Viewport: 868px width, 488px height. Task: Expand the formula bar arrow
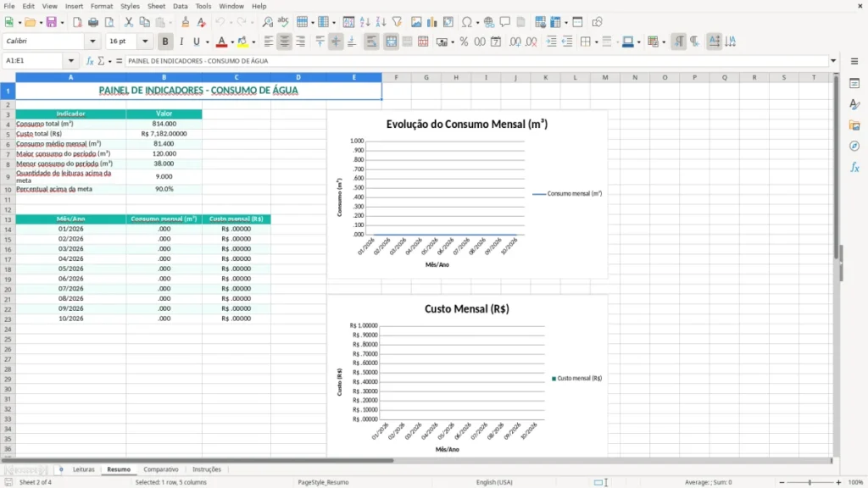(x=833, y=61)
